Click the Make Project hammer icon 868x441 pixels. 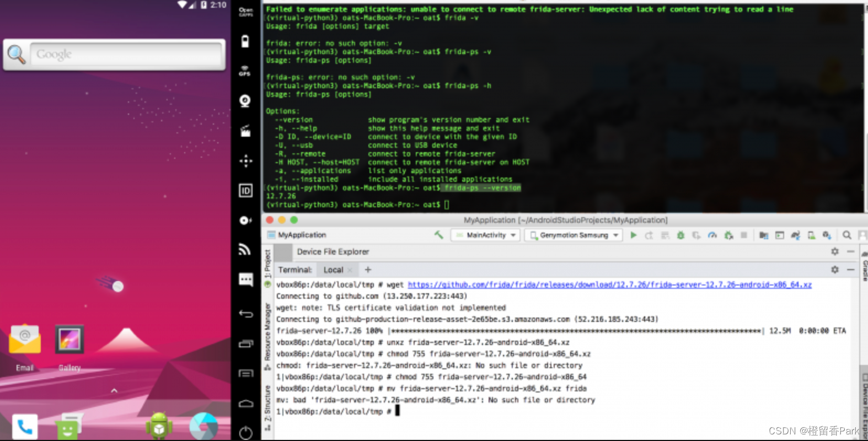coord(439,235)
